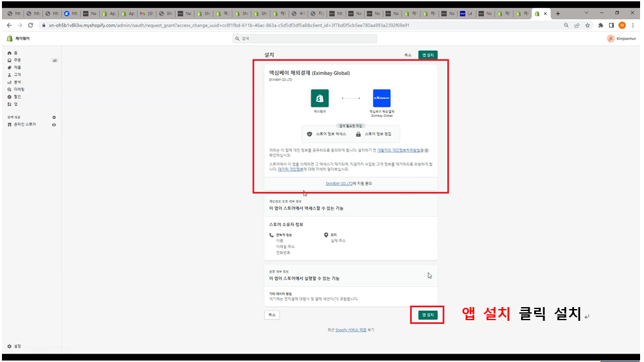Open the Chrome extensions puzzle icon
644x362 pixels.
[x=600, y=25]
